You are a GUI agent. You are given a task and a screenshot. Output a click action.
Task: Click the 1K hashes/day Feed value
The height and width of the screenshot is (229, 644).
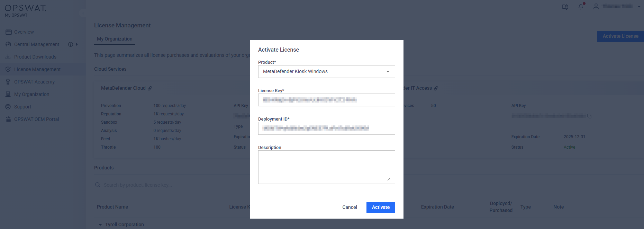167,139
